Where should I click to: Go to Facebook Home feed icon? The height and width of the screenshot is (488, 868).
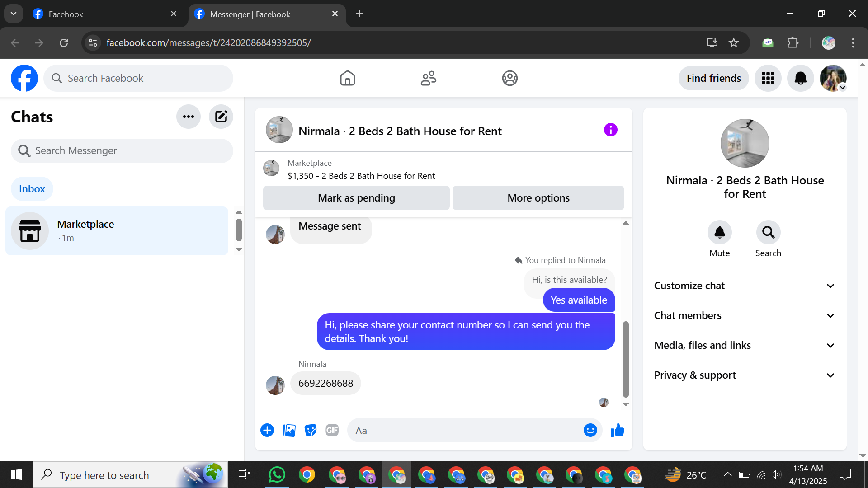[x=347, y=78]
